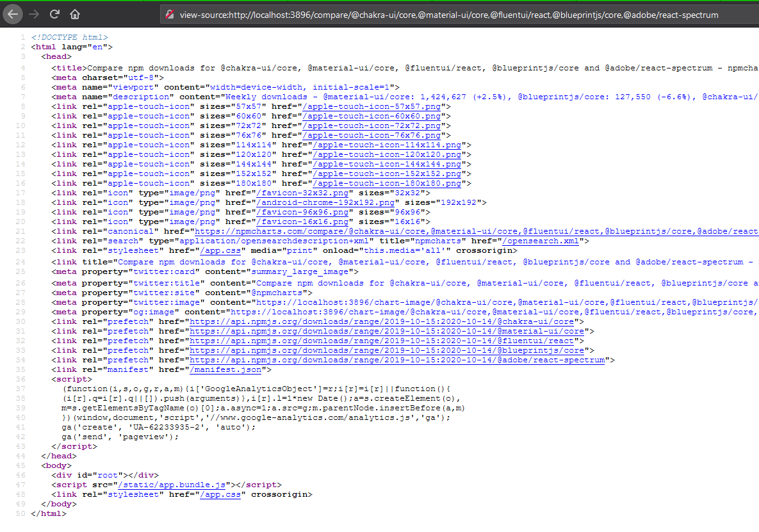Click the closing </html> tag
759x532 pixels.
49,513
